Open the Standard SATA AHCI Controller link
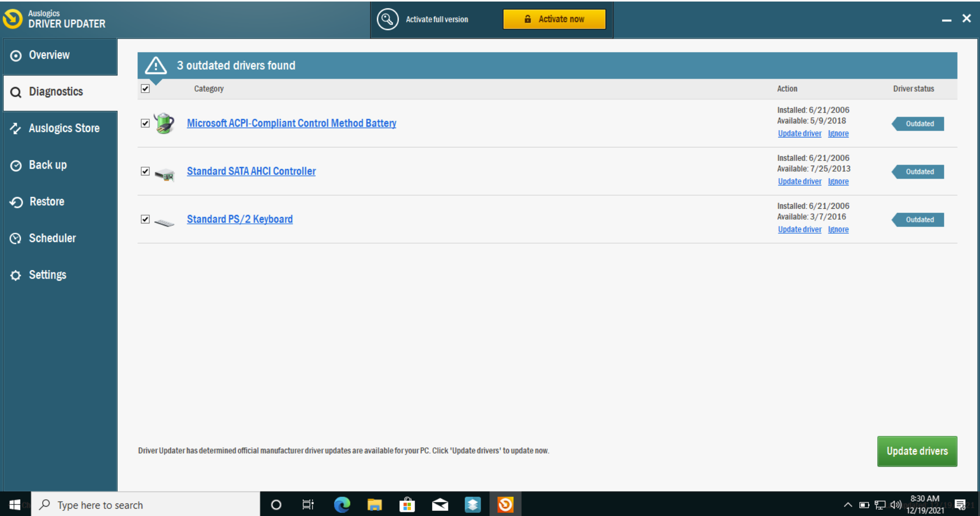The image size is (980, 516). coord(251,171)
